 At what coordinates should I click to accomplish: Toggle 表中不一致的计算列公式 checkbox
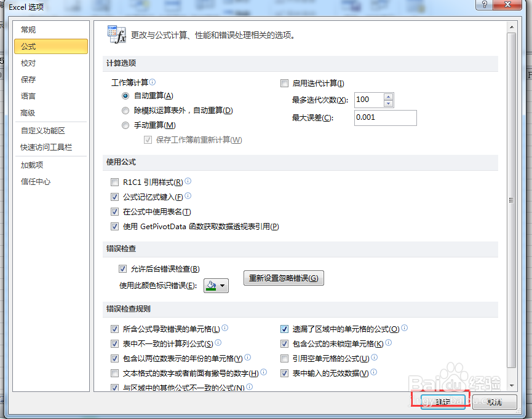pos(114,344)
